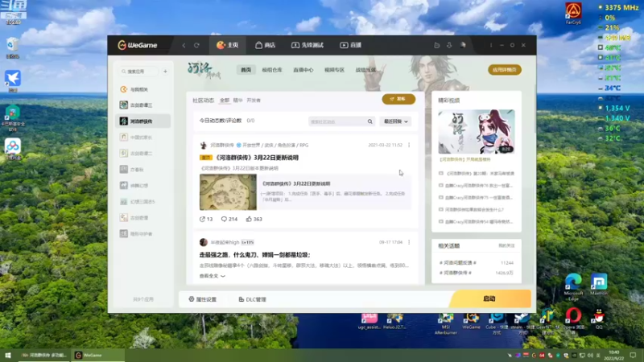This screenshot has height=362, width=644.
Task: Click the magnifier icon in community search
Action: pos(370,121)
